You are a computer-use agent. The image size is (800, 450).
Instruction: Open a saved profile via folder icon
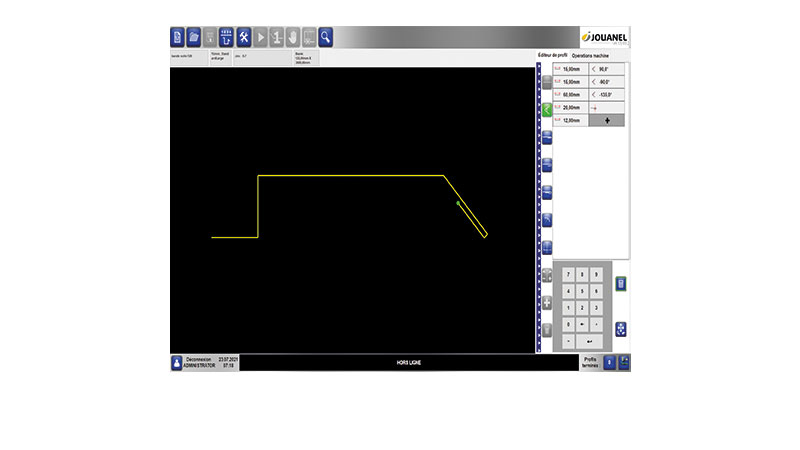pos(193,37)
